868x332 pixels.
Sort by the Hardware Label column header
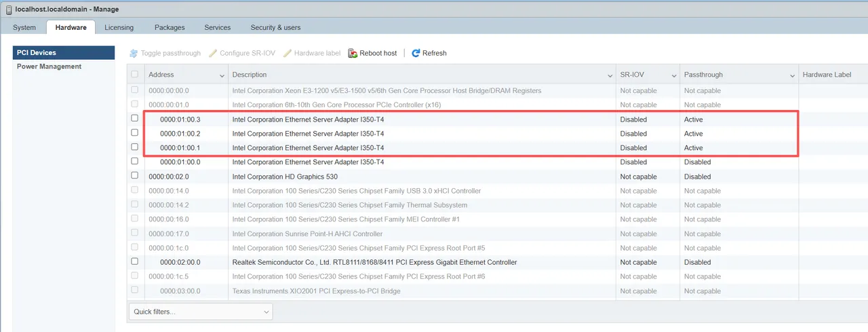click(x=826, y=75)
